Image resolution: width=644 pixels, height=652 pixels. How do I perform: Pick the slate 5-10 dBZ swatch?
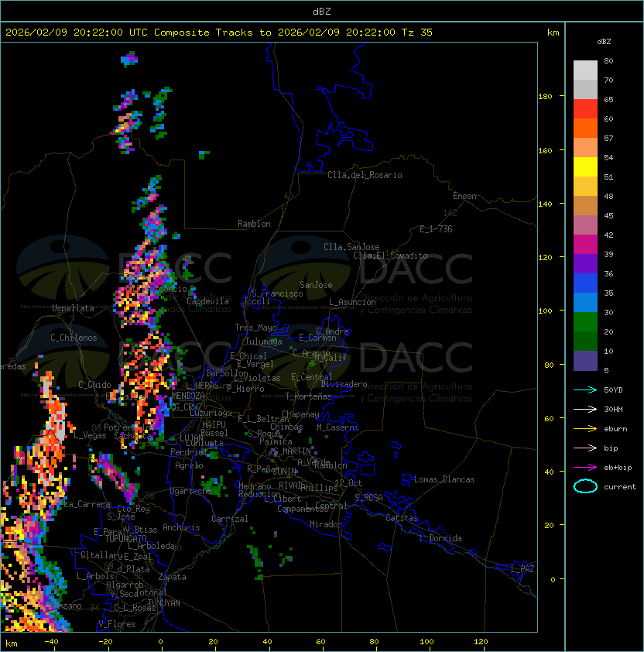tap(585, 361)
